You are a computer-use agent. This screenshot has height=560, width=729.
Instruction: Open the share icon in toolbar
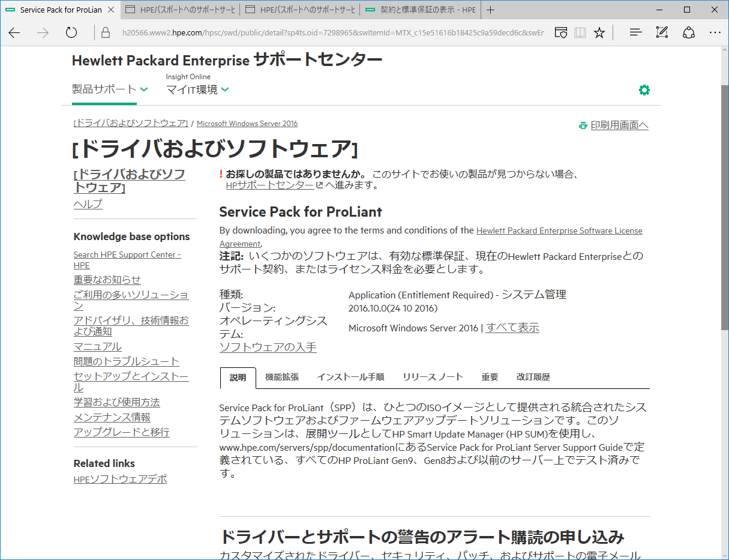point(689,33)
